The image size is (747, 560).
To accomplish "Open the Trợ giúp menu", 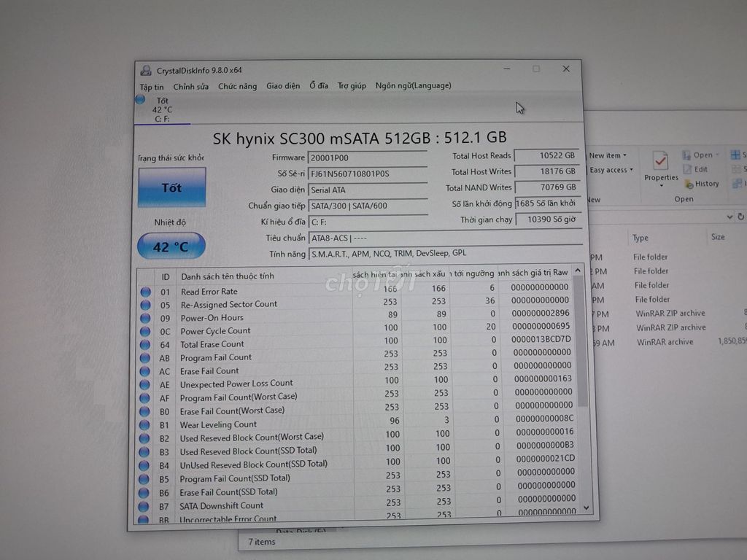I will pyautogui.click(x=352, y=86).
